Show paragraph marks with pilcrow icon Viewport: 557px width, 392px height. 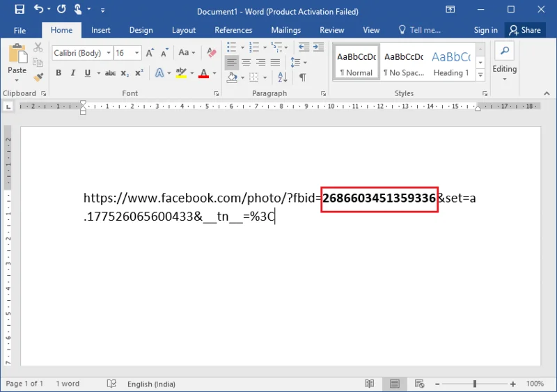tap(303, 77)
